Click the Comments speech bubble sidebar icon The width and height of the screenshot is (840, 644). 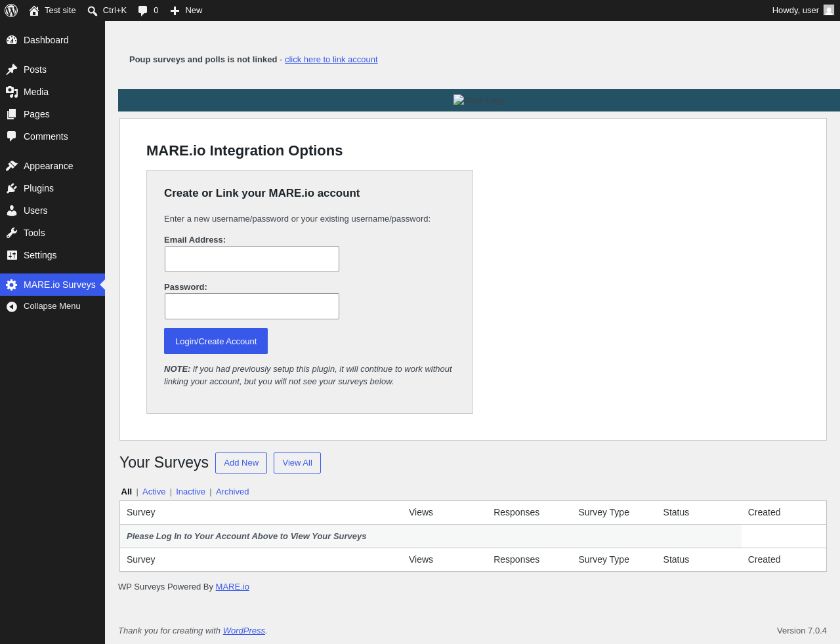(x=12, y=136)
